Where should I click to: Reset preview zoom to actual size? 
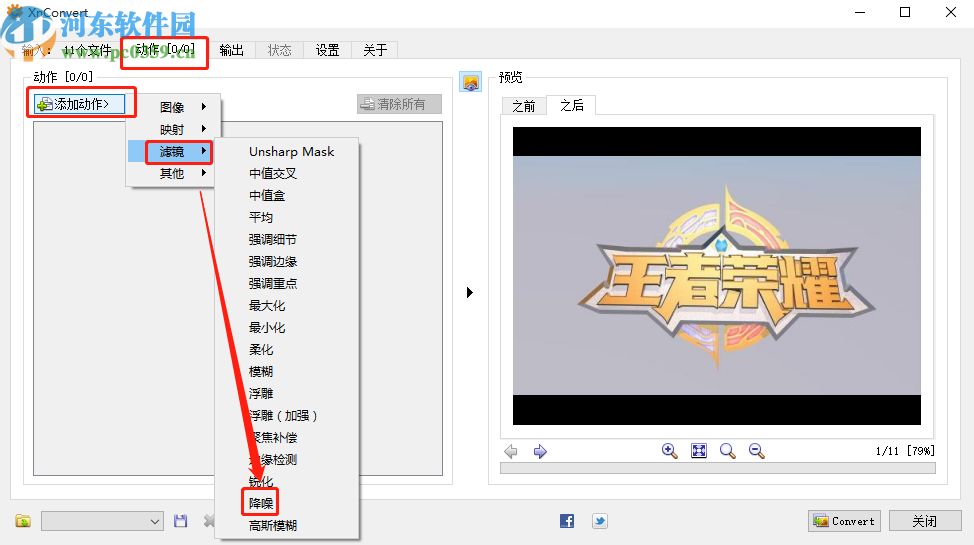(727, 451)
